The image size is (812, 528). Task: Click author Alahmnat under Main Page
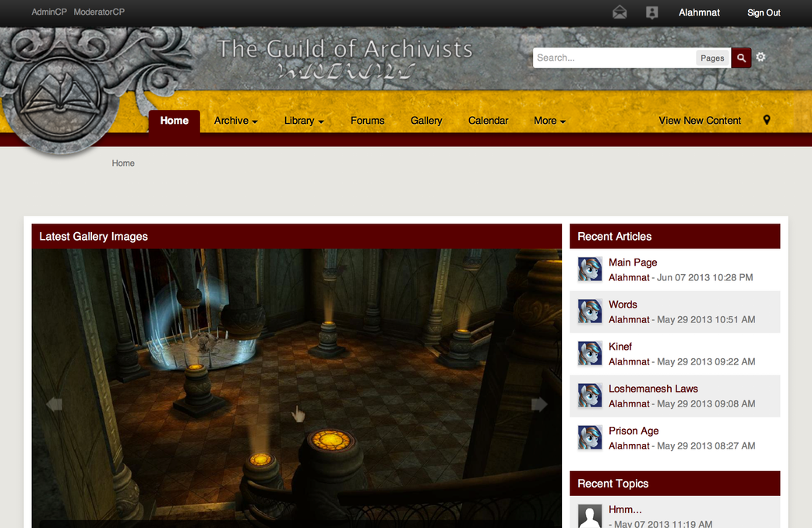tap(629, 277)
